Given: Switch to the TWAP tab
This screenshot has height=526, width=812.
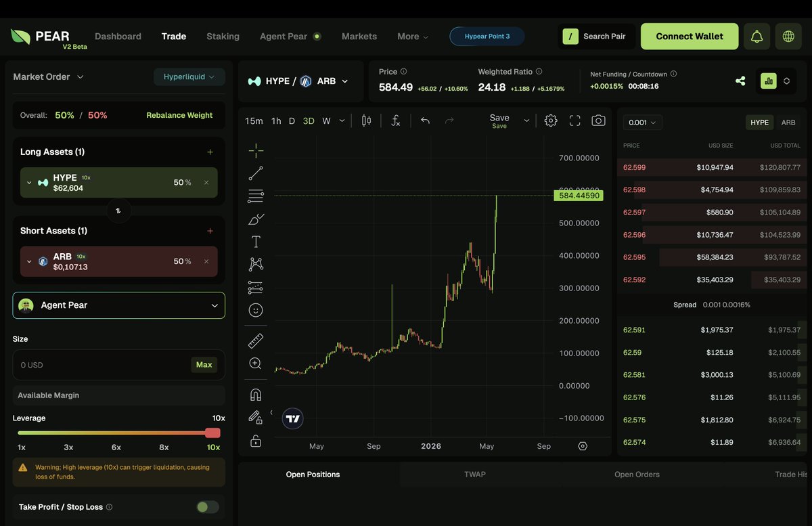Looking at the screenshot, I should (x=475, y=475).
